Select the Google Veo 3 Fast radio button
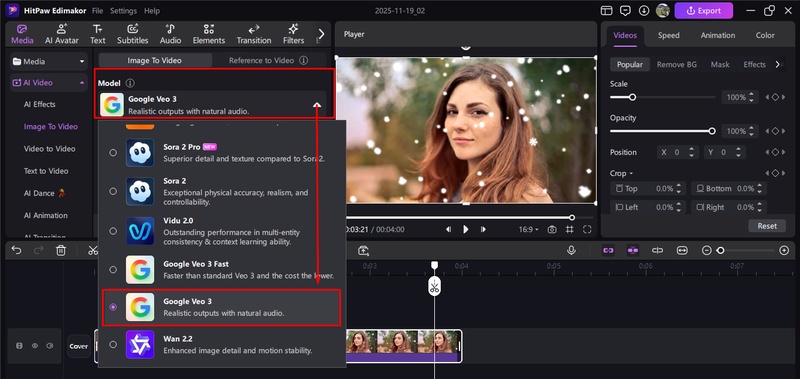The height and width of the screenshot is (379, 800). (113, 269)
